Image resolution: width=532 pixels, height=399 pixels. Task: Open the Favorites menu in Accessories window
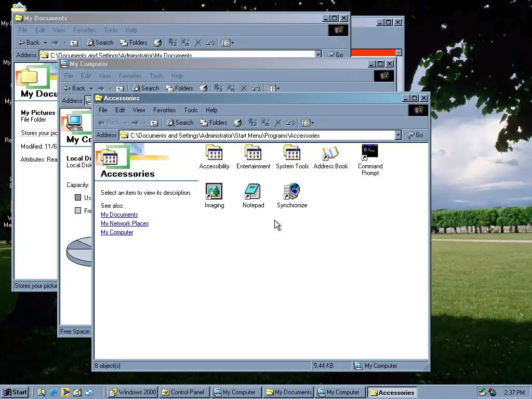pos(165,110)
